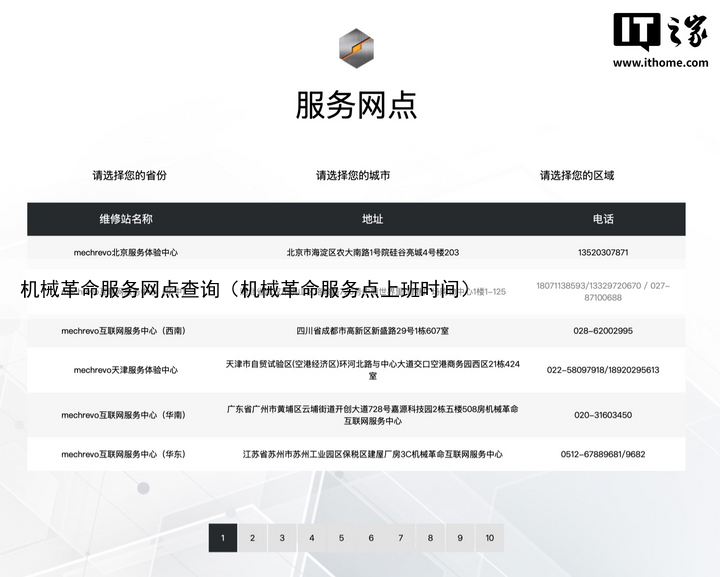Click the ITHome logo watermark
720x577 pixels.
[x=660, y=41]
